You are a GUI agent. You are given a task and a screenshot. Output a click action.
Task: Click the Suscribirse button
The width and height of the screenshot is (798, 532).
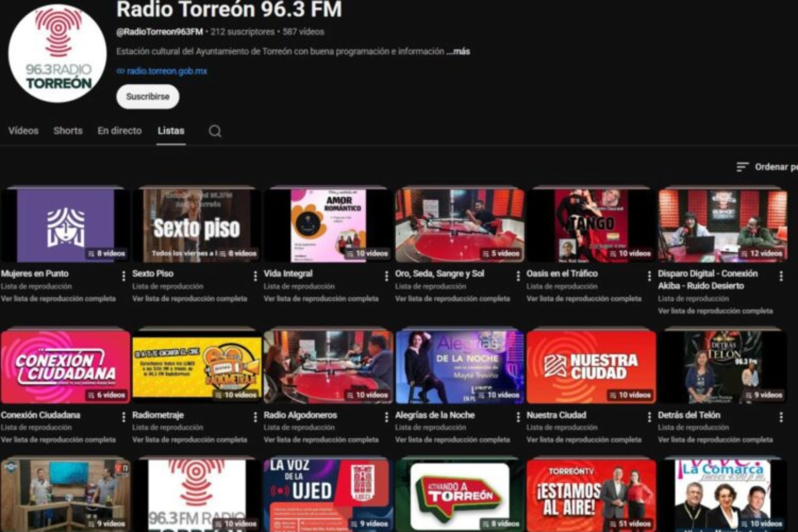pos(148,97)
